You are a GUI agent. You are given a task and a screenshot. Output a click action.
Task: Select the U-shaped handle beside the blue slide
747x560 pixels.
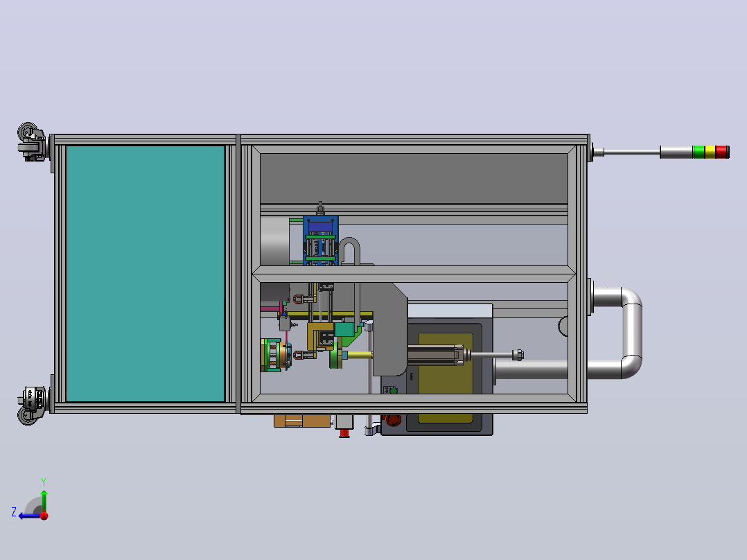(x=350, y=251)
